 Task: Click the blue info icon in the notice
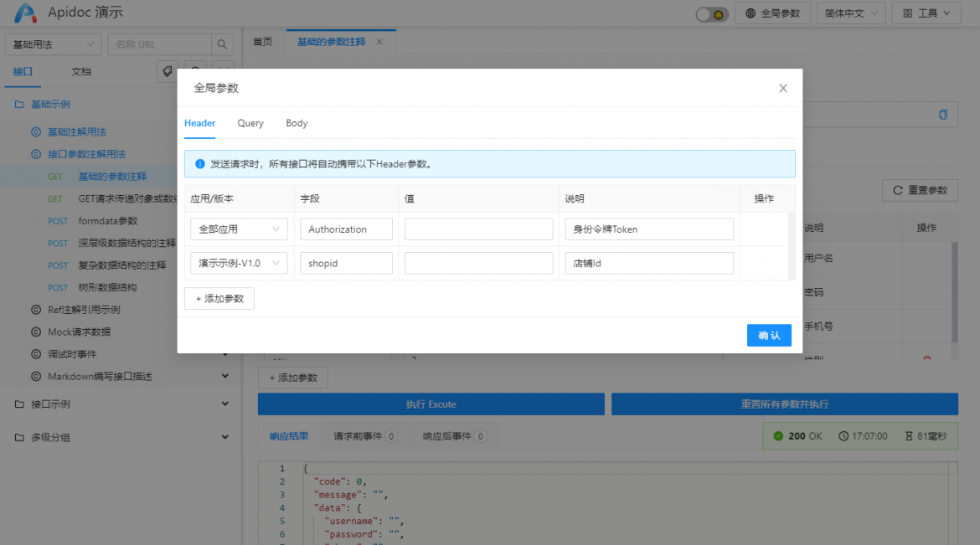(x=200, y=164)
